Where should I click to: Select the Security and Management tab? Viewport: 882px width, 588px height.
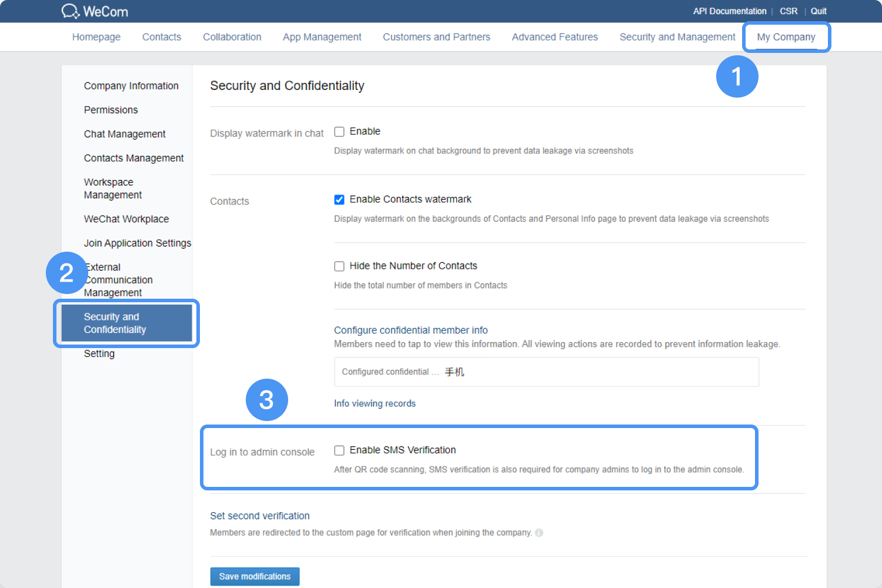pos(677,36)
